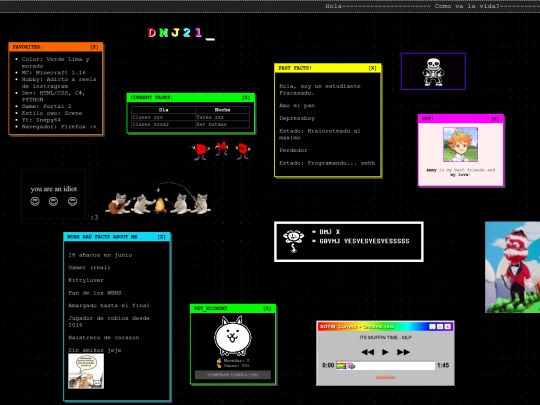This screenshot has height=405, width=540.
Task: Open Emma portrait in BFF window
Action: click(x=460, y=145)
